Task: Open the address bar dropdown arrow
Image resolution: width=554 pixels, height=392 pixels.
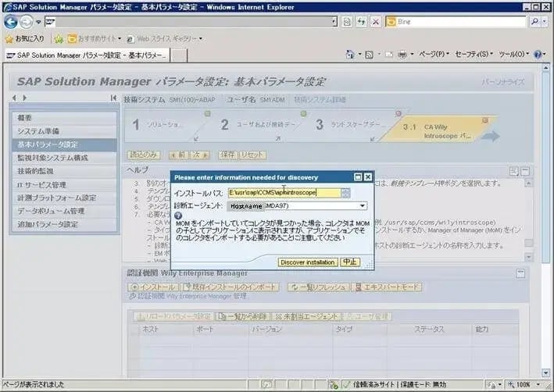Action: click(334, 22)
